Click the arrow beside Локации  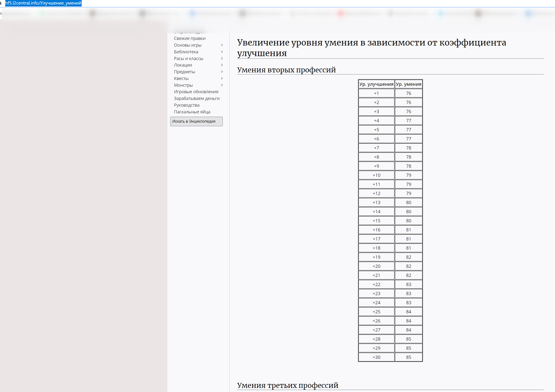(x=222, y=65)
